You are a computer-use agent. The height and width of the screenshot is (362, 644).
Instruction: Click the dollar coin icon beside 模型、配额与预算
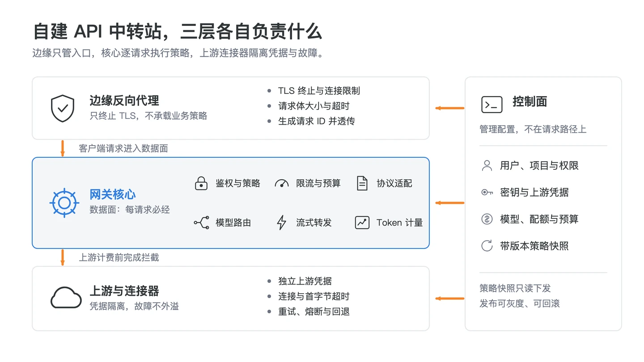[487, 219]
